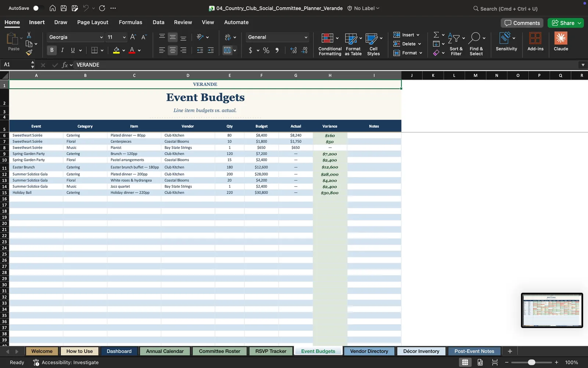The width and height of the screenshot is (588, 368).
Task: Click the Paste clipboard icon
Action: coord(12,39)
